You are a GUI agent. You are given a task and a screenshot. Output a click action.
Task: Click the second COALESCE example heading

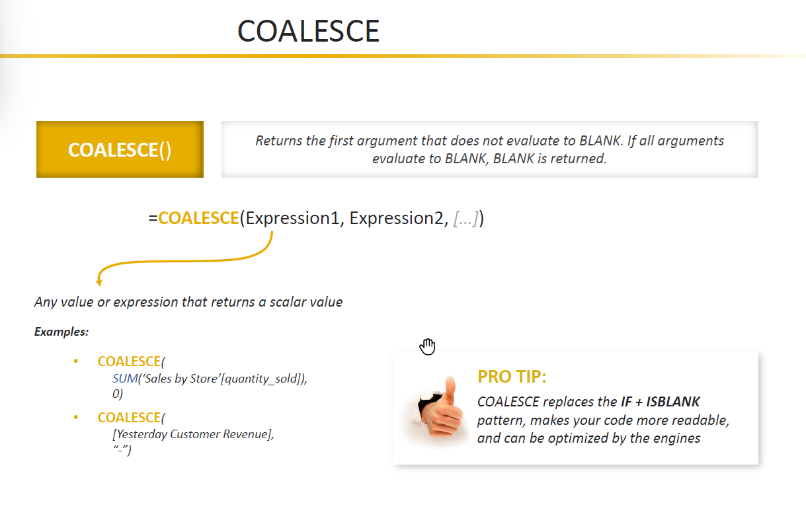(129, 418)
